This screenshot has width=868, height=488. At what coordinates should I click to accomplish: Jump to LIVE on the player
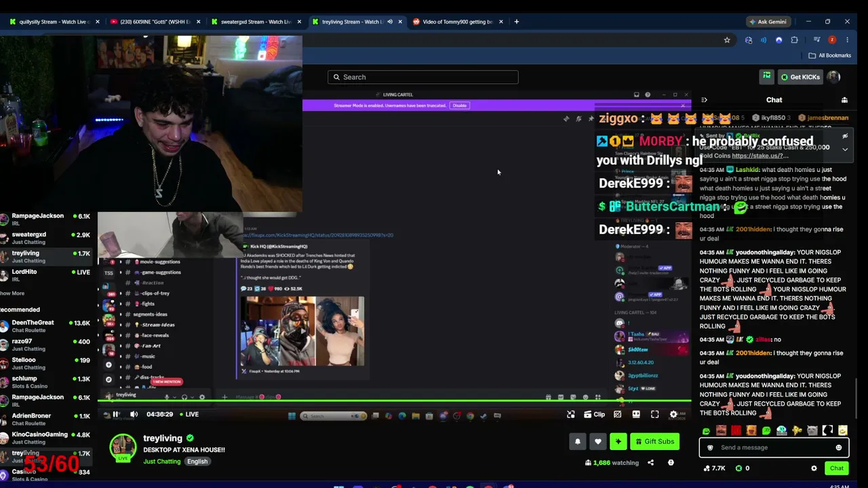click(189, 414)
